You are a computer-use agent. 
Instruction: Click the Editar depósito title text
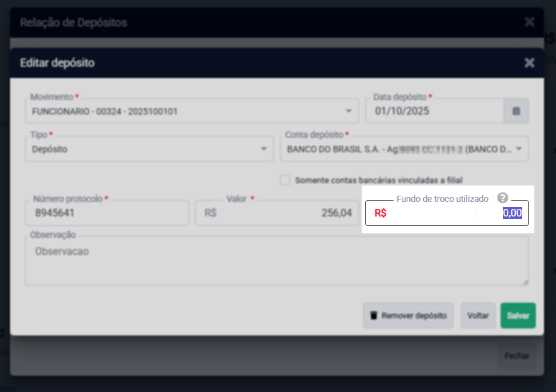tap(57, 63)
